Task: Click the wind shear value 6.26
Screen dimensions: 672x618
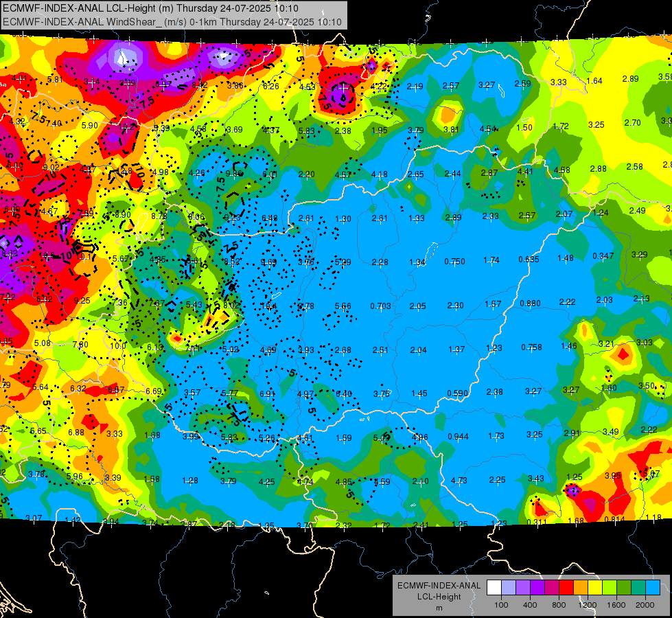Action: point(271,87)
